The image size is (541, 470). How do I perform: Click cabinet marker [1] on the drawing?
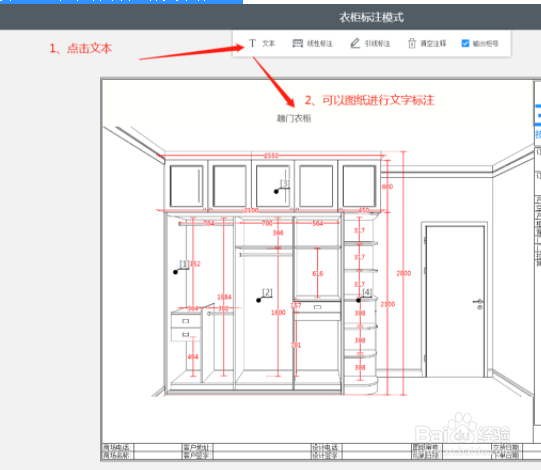tap(184, 264)
